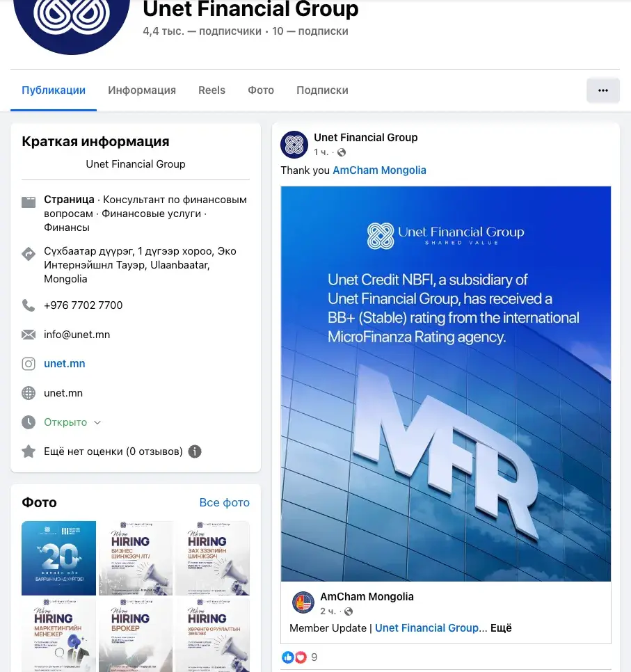Open the Все фото link

(x=224, y=502)
